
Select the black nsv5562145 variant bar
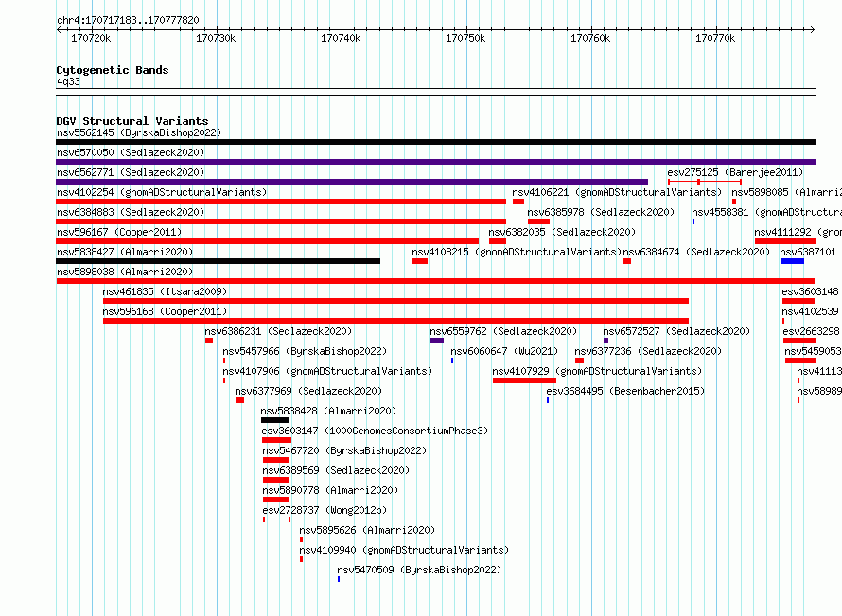(435, 142)
